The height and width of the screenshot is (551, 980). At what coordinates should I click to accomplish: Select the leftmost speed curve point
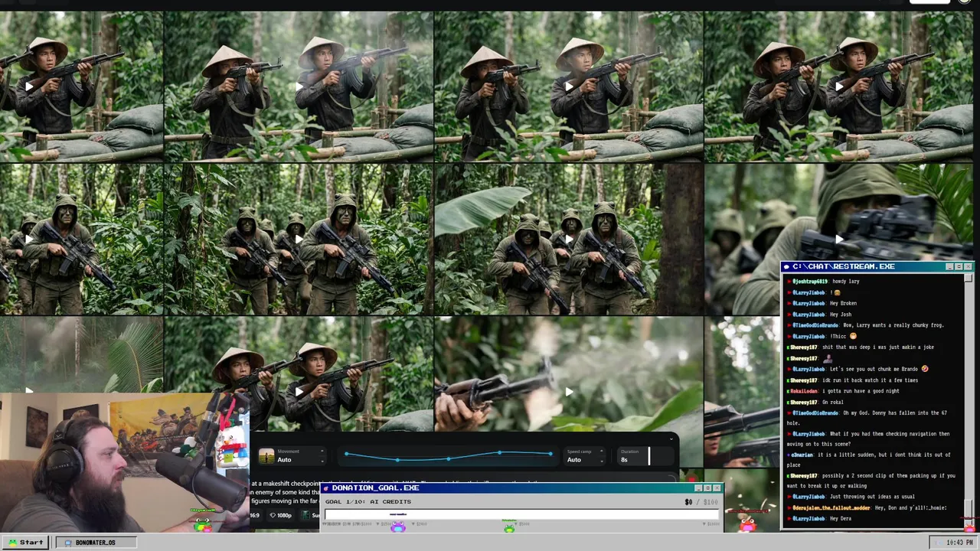click(347, 455)
